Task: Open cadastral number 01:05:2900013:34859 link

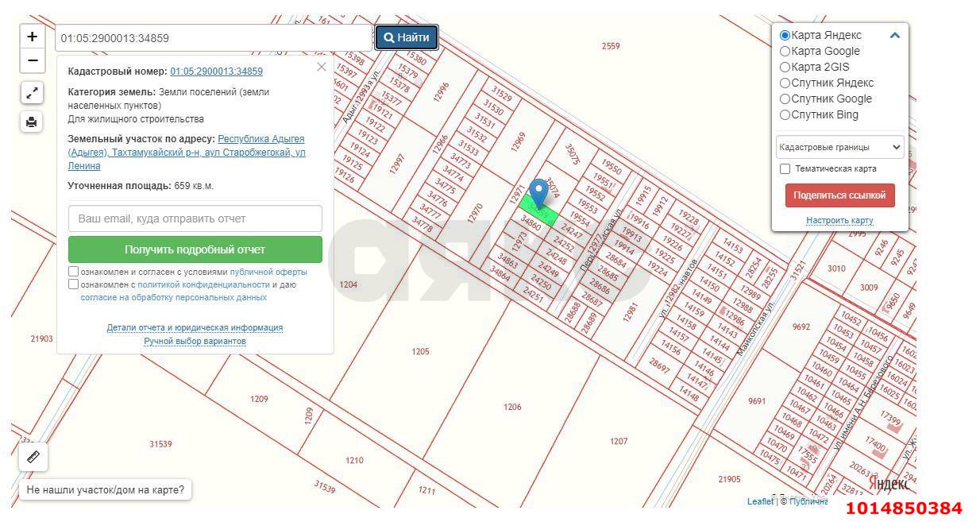Action: (x=216, y=72)
